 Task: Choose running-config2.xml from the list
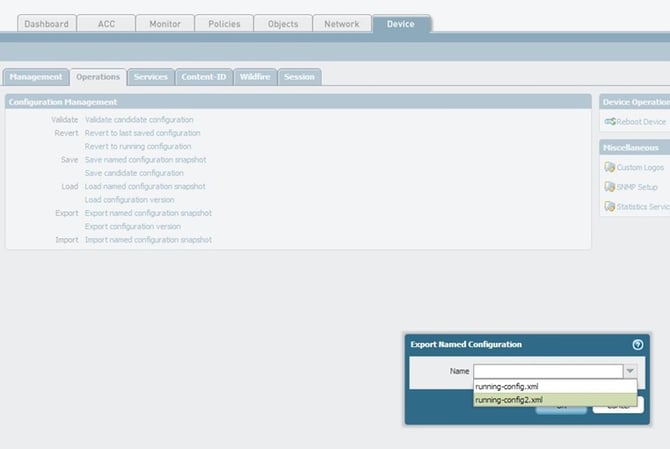click(x=555, y=400)
